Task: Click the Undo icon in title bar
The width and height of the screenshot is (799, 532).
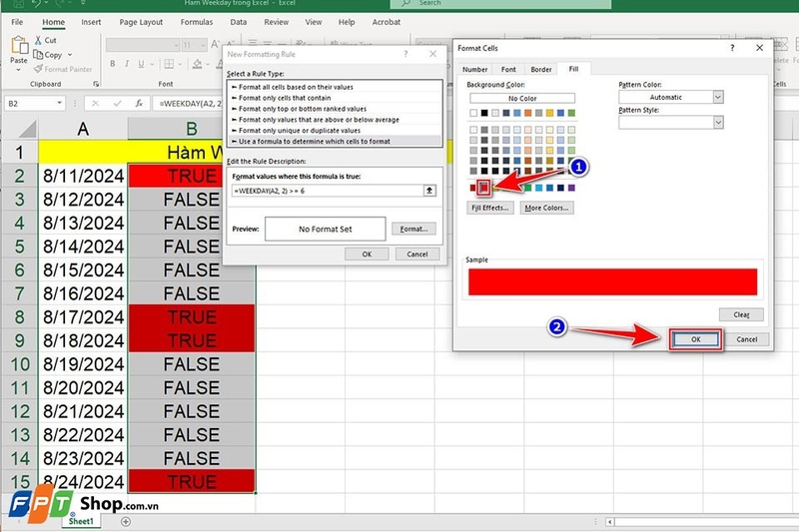Action: point(36,3)
